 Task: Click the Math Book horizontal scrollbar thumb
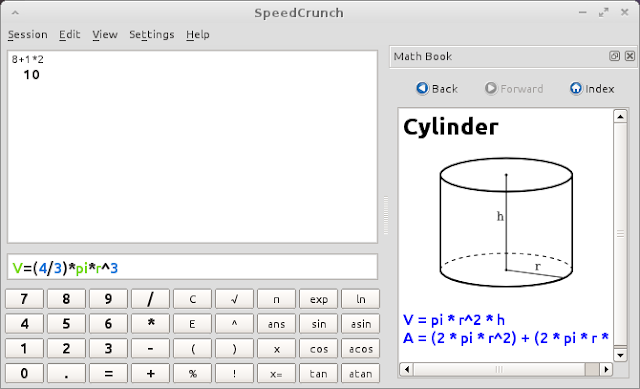[499, 369]
